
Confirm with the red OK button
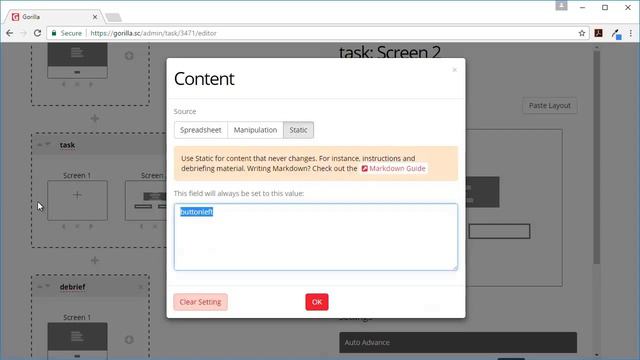click(317, 302)
